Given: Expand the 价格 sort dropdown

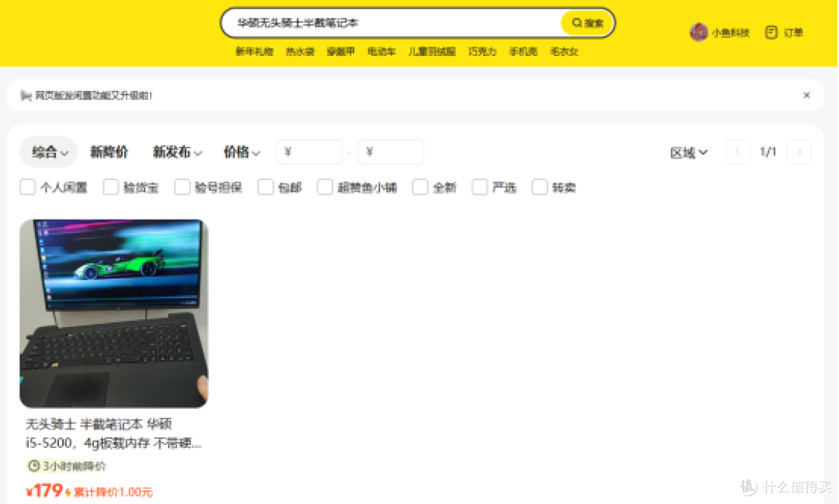Looking at the screenshot, I should coord(242,152).
